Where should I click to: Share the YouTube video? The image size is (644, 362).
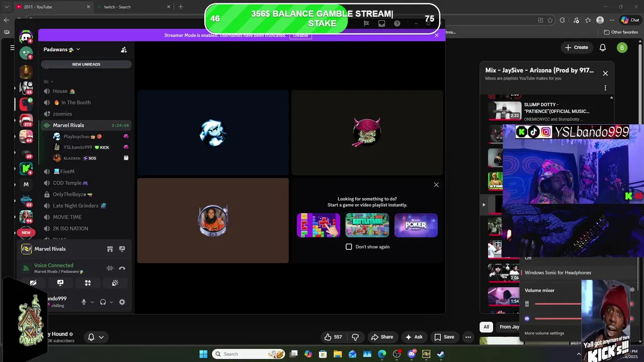382,337
